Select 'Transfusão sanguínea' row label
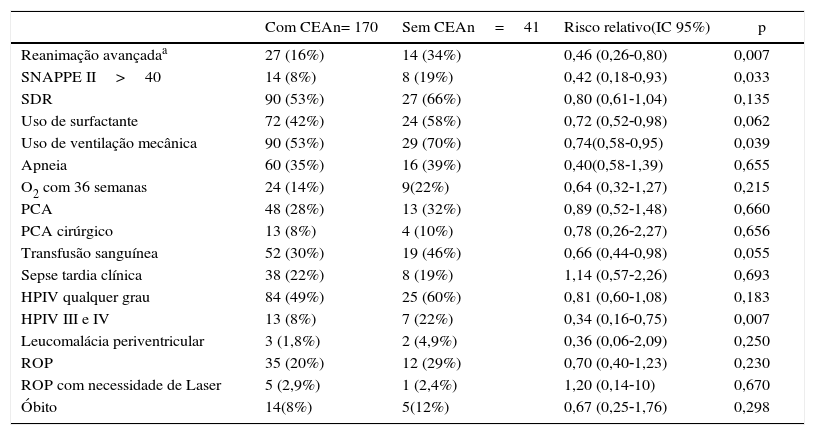 pos(89,253)
